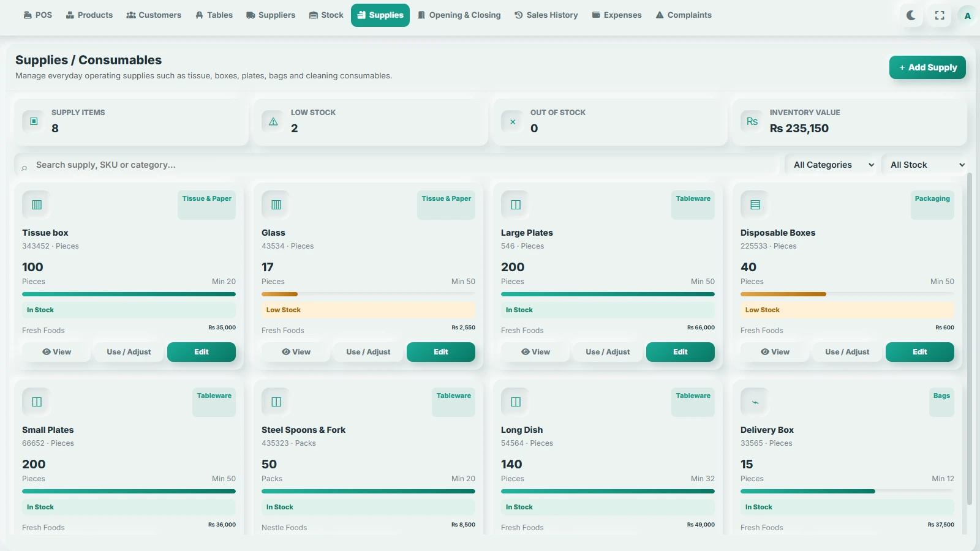Click 'Long Dish' card title
Image resolution: width=980 pixels, height=551 pixels.
click(x=522, y=430)
